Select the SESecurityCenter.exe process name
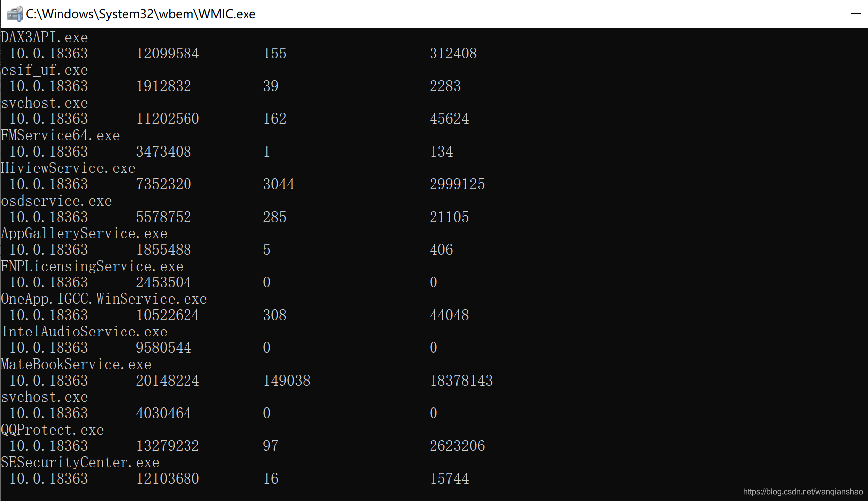 coord(80,462)
